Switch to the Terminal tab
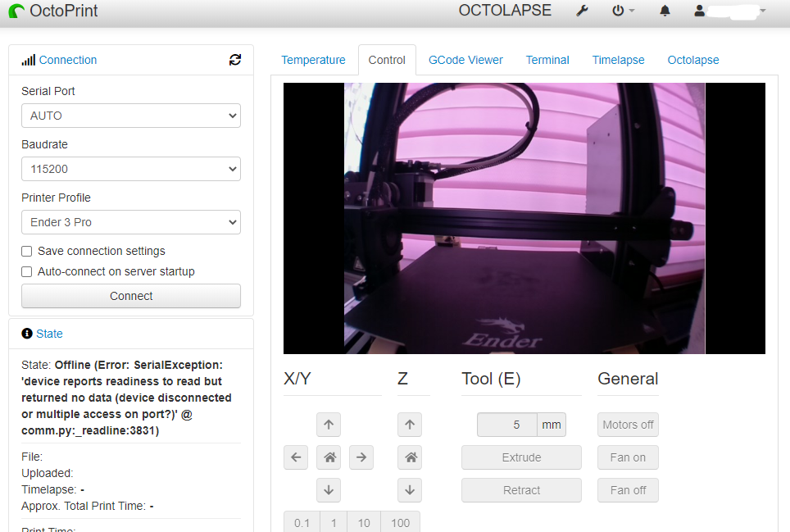Viewport: 790px width, 532px height. click(x=547, y=60)
